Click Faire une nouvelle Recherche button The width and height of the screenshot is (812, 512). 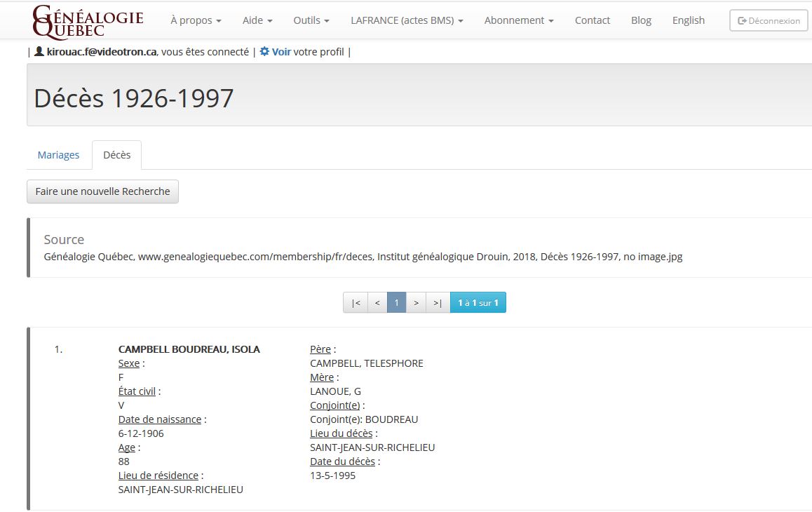coord(102,191)
